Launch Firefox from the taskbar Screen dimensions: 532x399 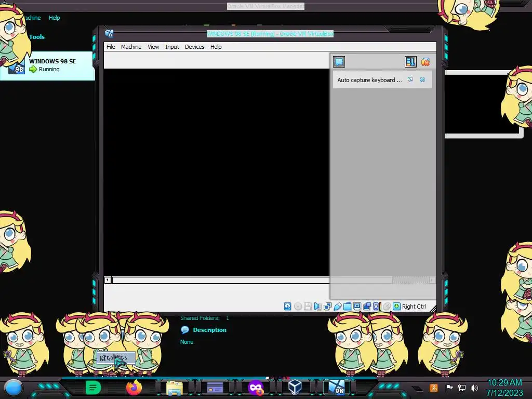[134, 388]
